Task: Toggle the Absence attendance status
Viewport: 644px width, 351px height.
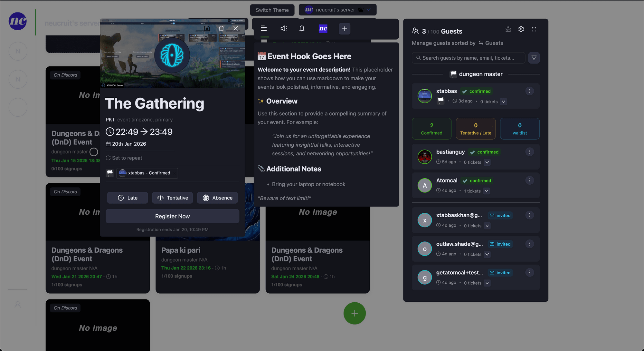Action: [x=217, y=198]
